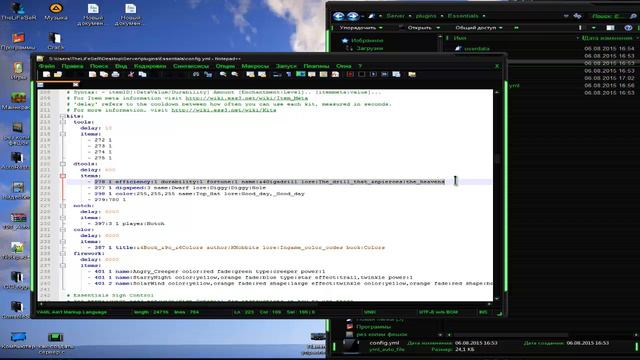
Task: Click the wiki Item_Meta link in the editor
Action: (247, 98)
